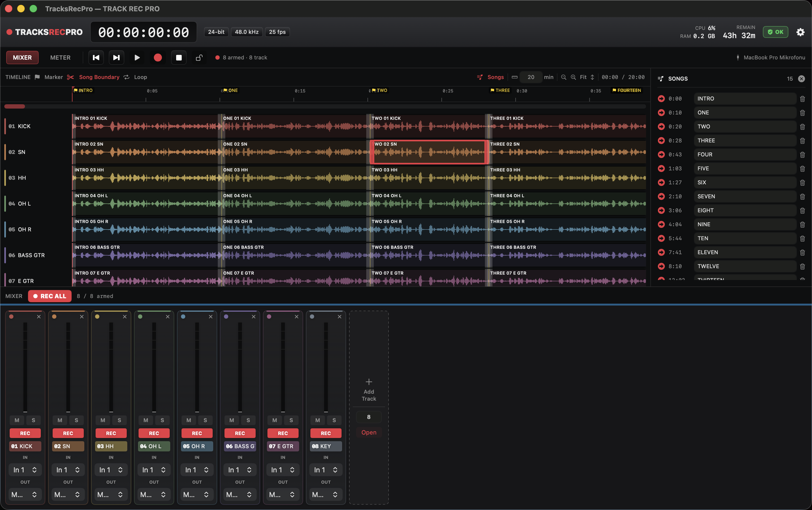Toggle the Songs panel button in the timeline bar

tap(490, 77)
